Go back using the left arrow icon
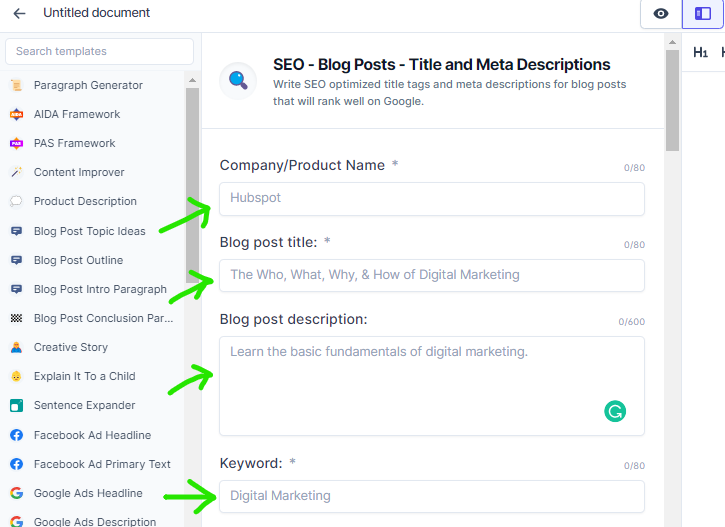The height and width of the screenshot is (527, 725). coord(19,13)
